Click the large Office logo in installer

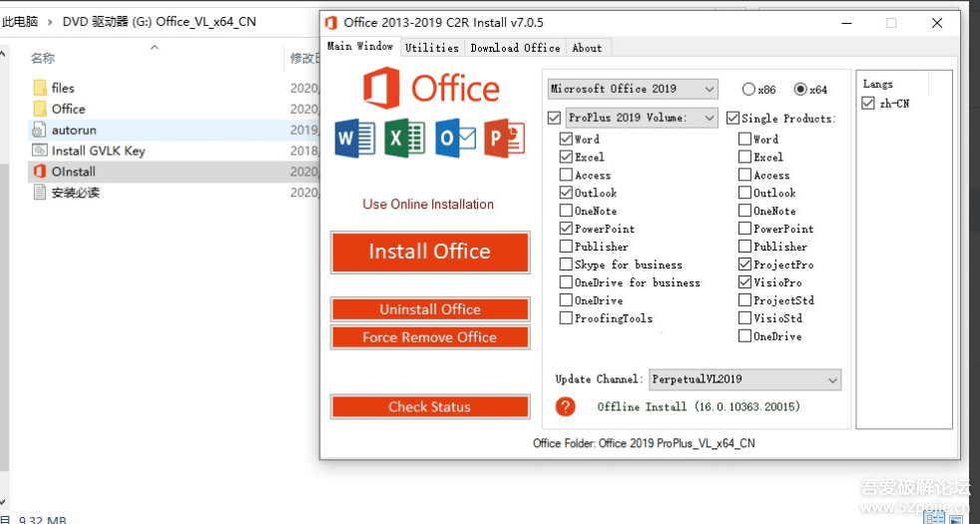pyautogui.click(x=431, y=88)
